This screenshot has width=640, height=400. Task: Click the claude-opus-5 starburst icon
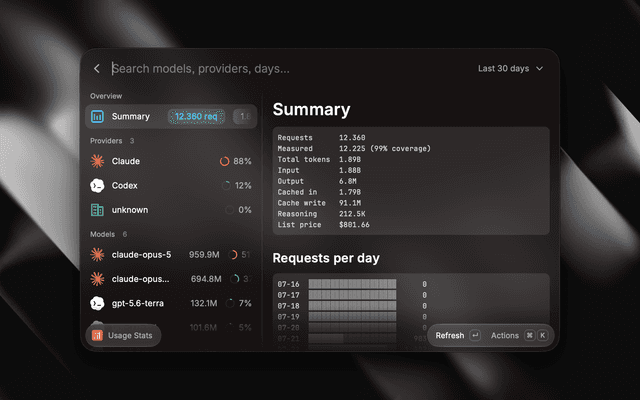point(97,255)
